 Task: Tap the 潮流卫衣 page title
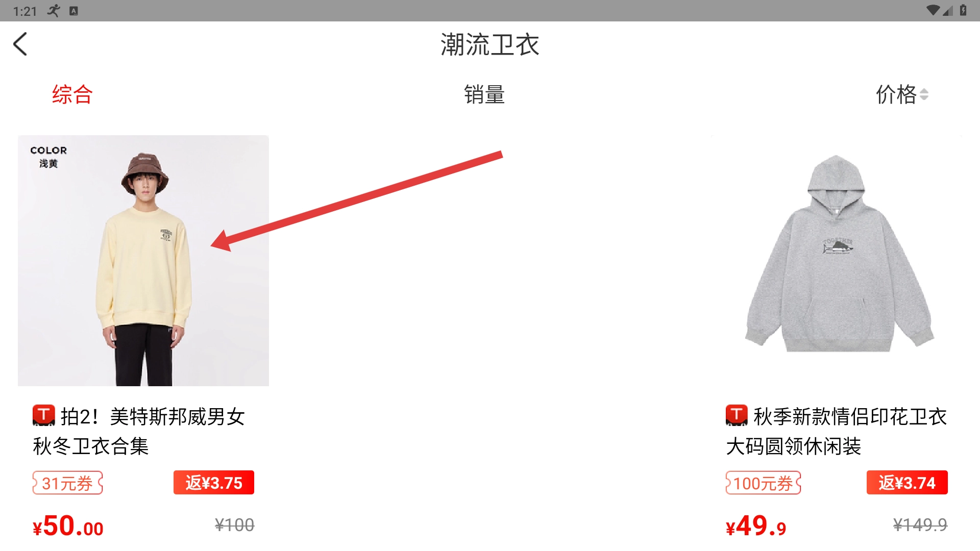[490, 45]
